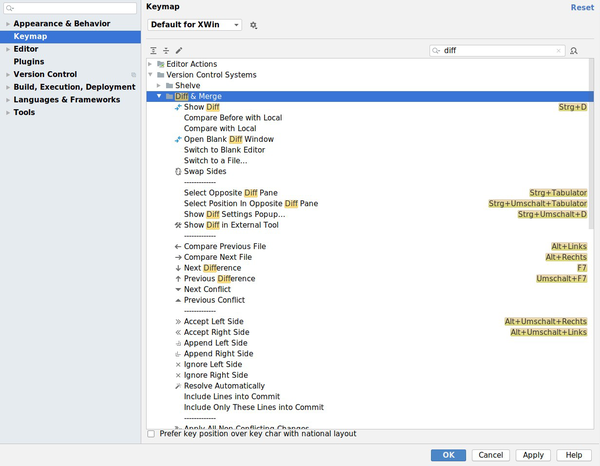Select the Switch to Blank Editor action
This screenshot has height=466, width=600.
[224, 150]
